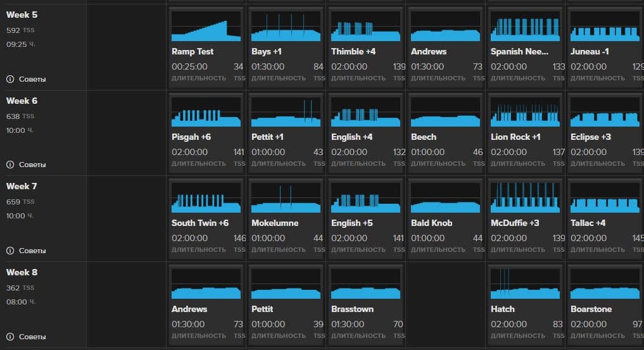Open the English +5 workout chart
The image size is (644, 350).
pos(365,197)
